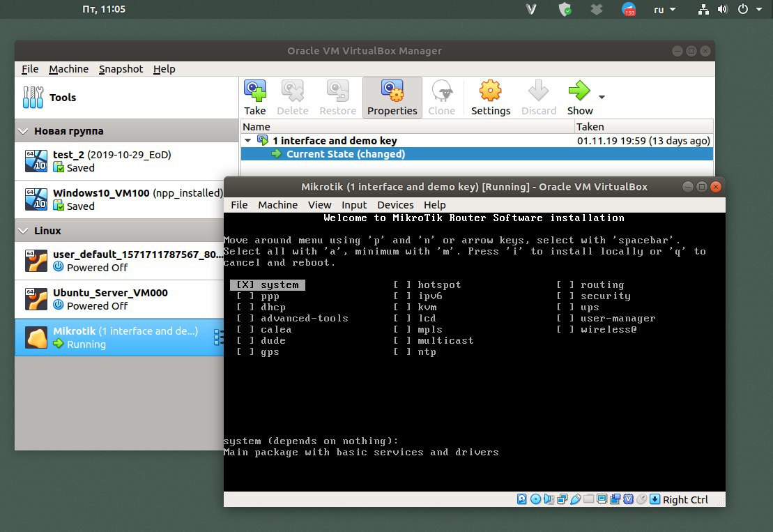773x532 pixels.
Task: Toggle the routing package checkbox
Action: tap(565, 285)
